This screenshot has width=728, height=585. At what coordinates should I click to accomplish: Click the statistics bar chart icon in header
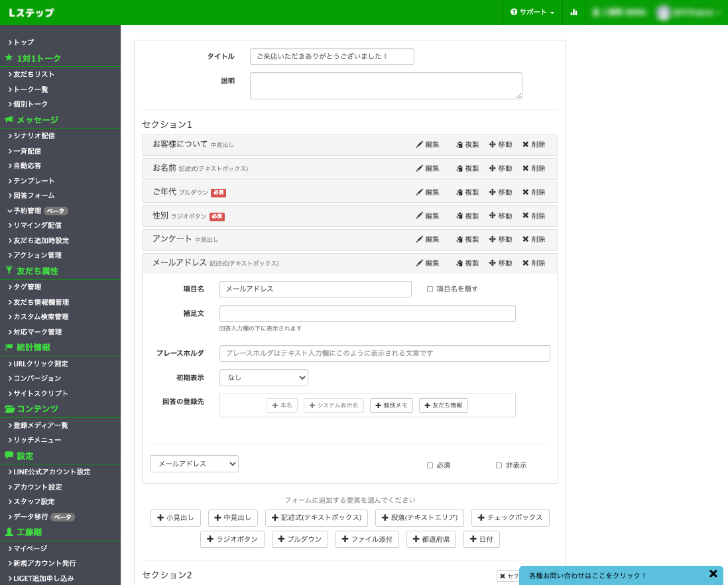pyautogui.click(x=574, y=12)
